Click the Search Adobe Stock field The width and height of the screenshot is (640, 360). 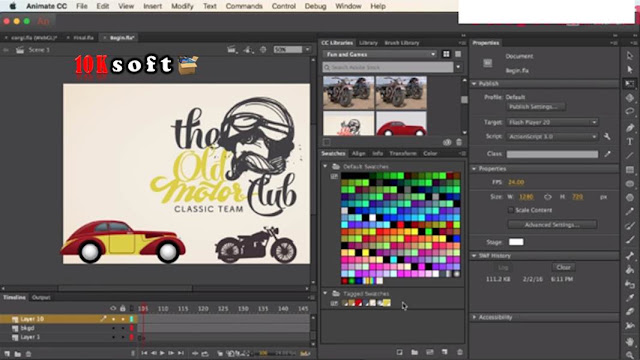click(x=388, y=67)
